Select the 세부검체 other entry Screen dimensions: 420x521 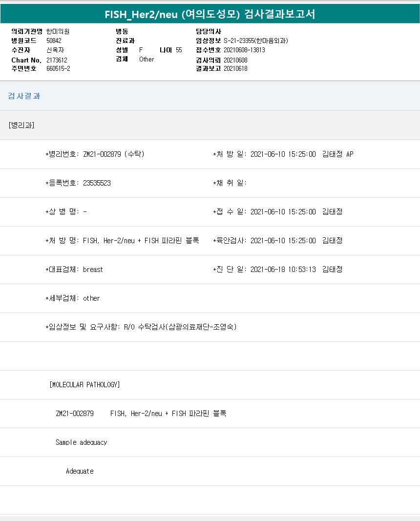coord(91,298)
